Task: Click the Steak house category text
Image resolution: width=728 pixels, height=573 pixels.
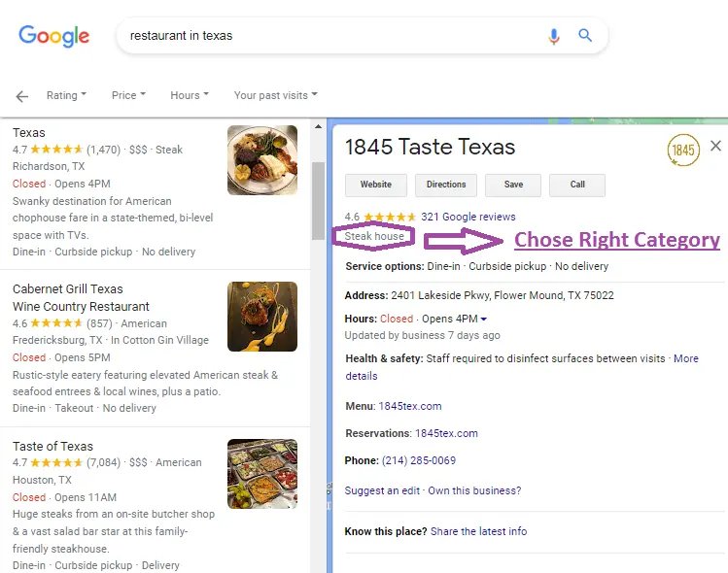Action: coord(374,236)
